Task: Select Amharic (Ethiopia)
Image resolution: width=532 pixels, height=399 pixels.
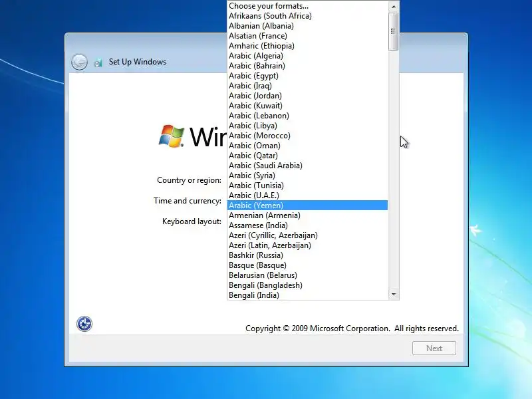Action: (307, 46)
